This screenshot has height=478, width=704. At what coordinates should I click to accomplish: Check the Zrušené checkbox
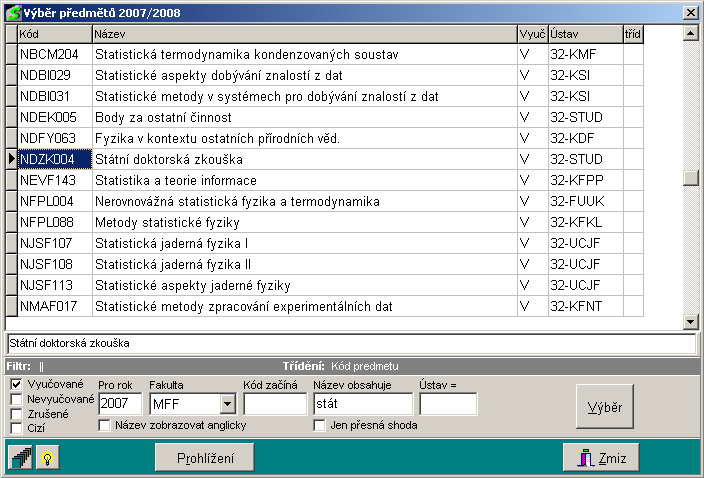(x=16, y=414)
